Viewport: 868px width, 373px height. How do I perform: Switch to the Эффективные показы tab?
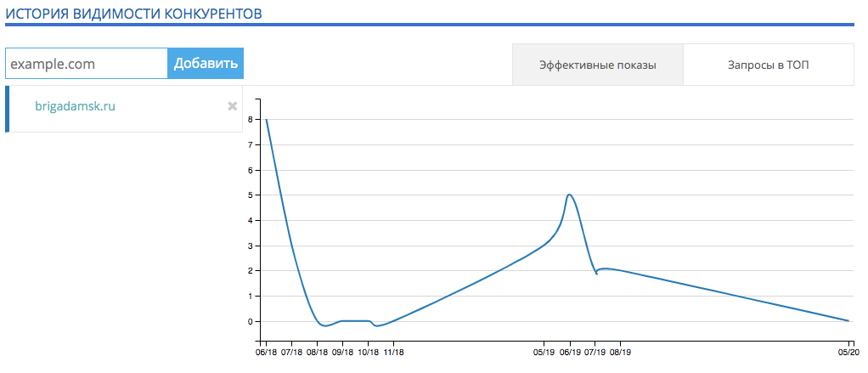coord(597,65)
